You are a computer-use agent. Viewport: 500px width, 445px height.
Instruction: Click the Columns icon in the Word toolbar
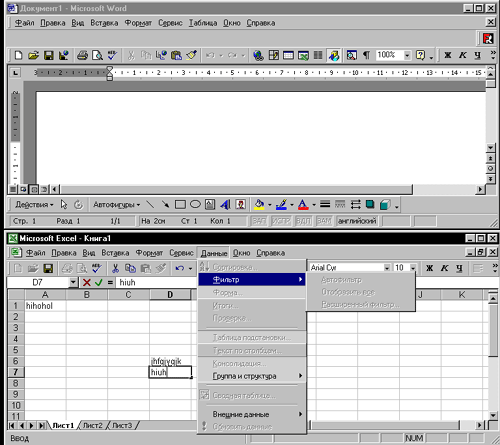click(x=318, y=55)
